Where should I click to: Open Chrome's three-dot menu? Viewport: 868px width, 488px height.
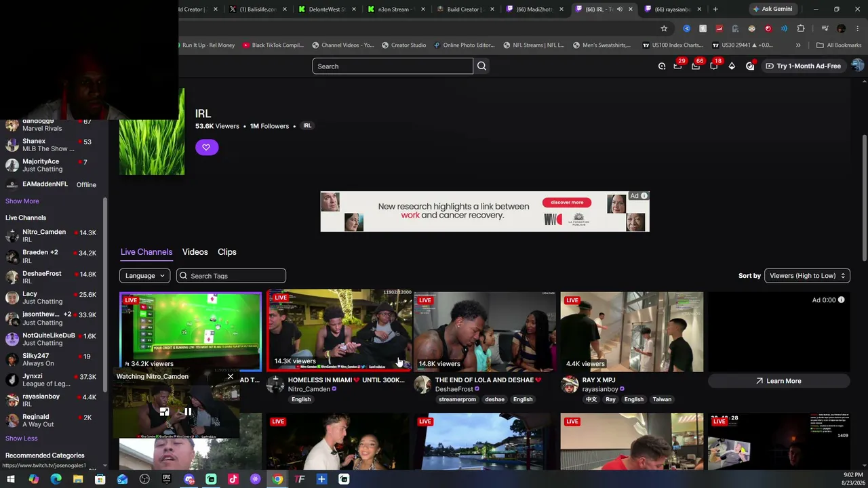(858, 28)
